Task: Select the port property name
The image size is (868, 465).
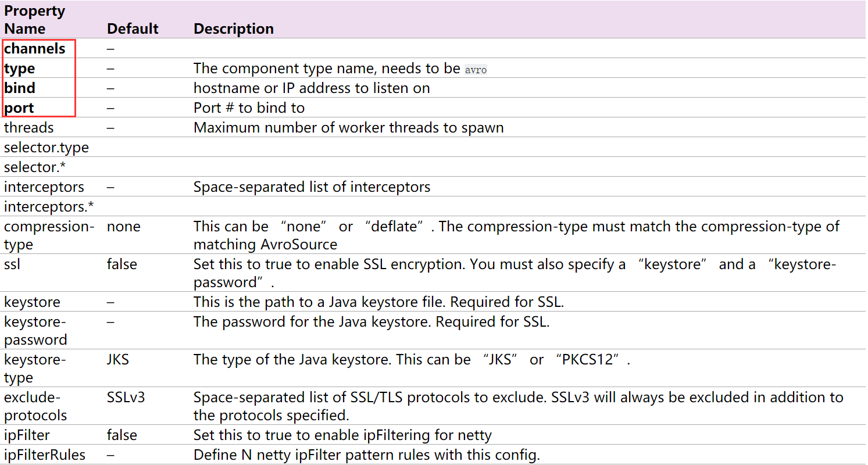Action: point(19,108)
